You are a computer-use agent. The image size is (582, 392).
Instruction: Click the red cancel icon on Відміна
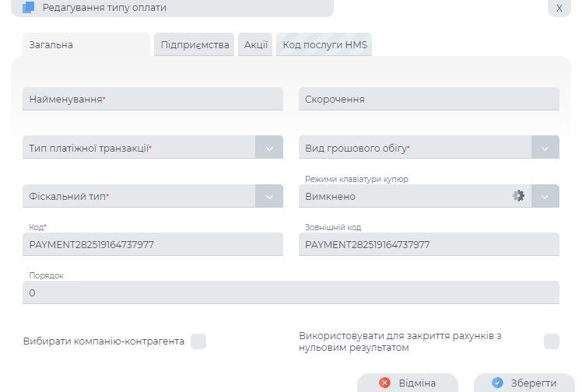pyautogui.click(x=384, y=383)
